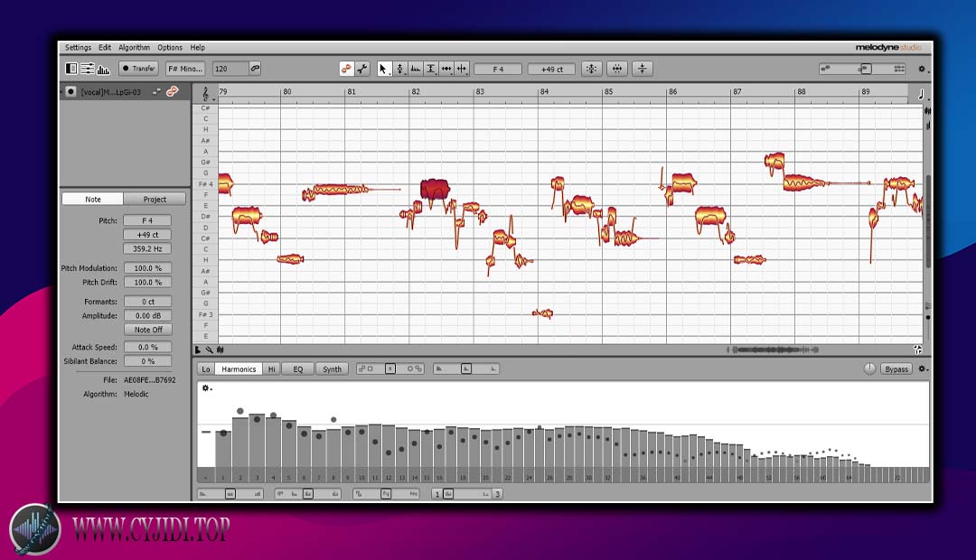
Task: Click the split-arrows icon on vocal track
Action: click(x=156, y=91)
